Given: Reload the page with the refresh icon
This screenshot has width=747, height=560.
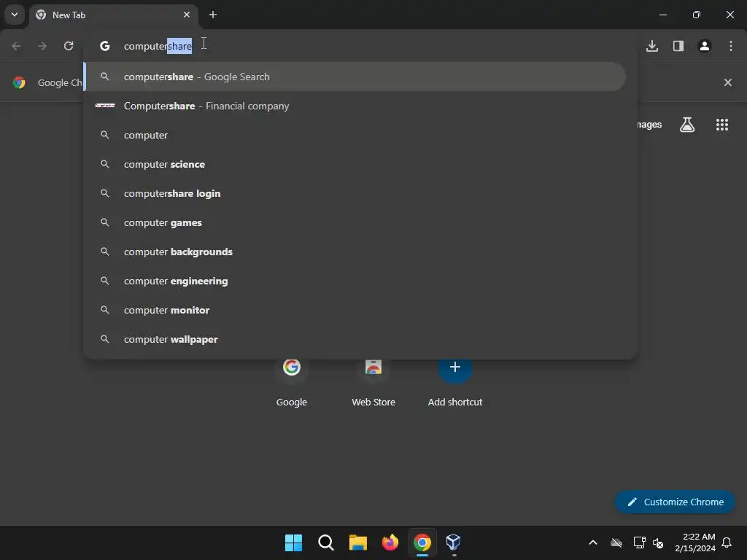Looking at the screenshot, I should point(69,46).
